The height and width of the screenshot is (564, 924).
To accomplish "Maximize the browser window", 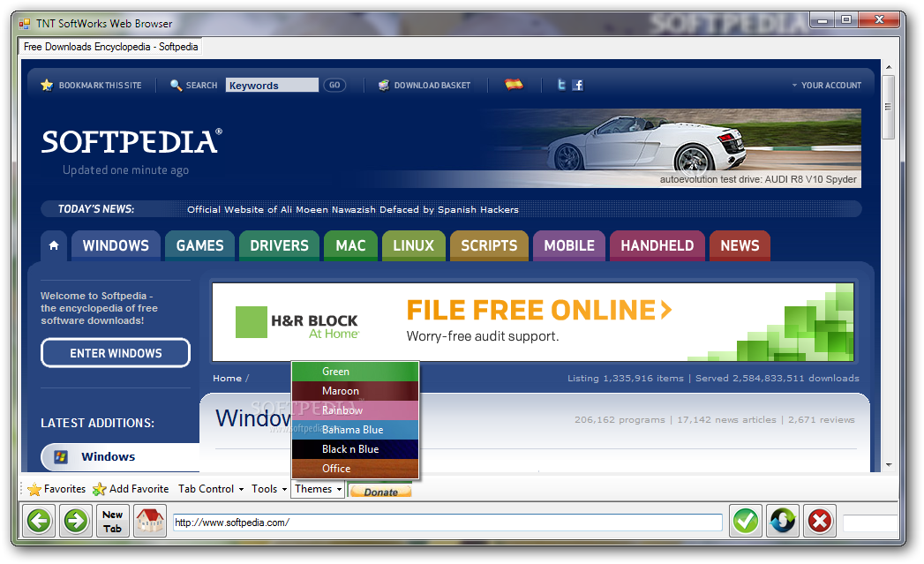I will coord(846,19).
